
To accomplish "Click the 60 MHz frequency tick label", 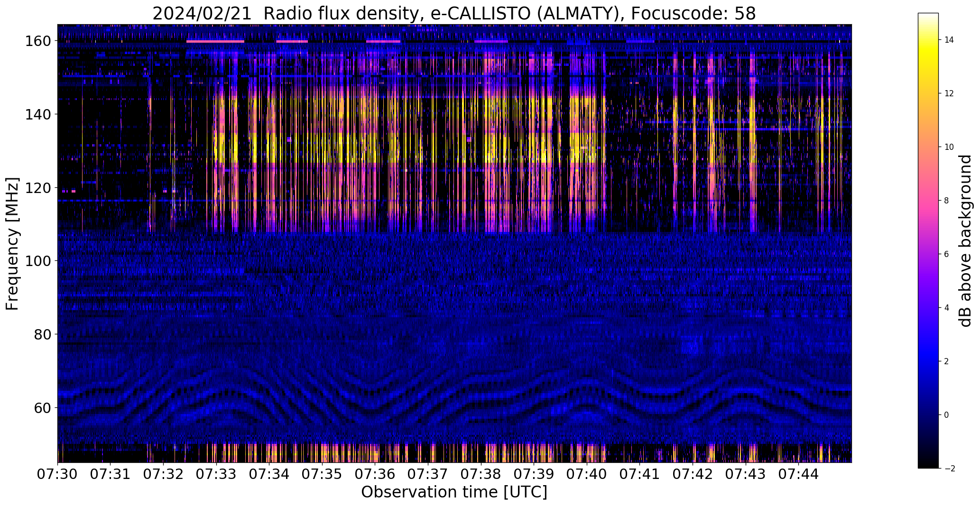I will pyautogui.click(x=43, y=407).
